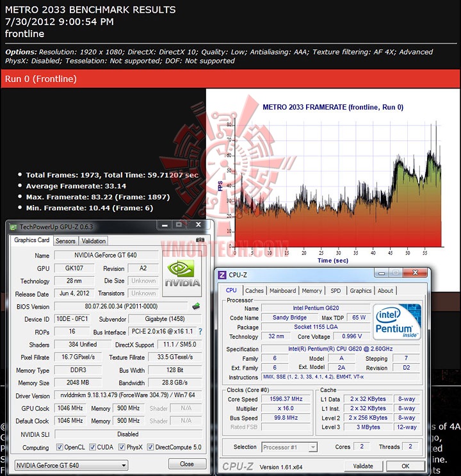The height and width of the screenshot is (476, 461).
Task: Click the GPU Name field NVIDIA GeForce GT 640
Action: coord(106,256)
